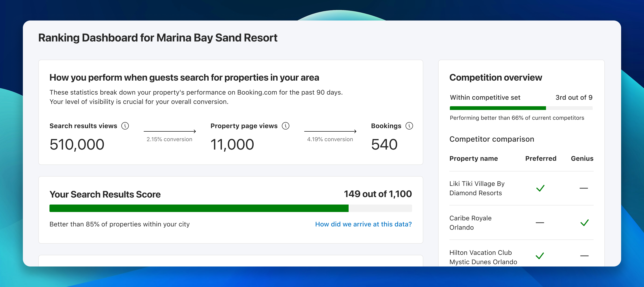
Task: Open the Property page views info icon
Action: (286, 126)
